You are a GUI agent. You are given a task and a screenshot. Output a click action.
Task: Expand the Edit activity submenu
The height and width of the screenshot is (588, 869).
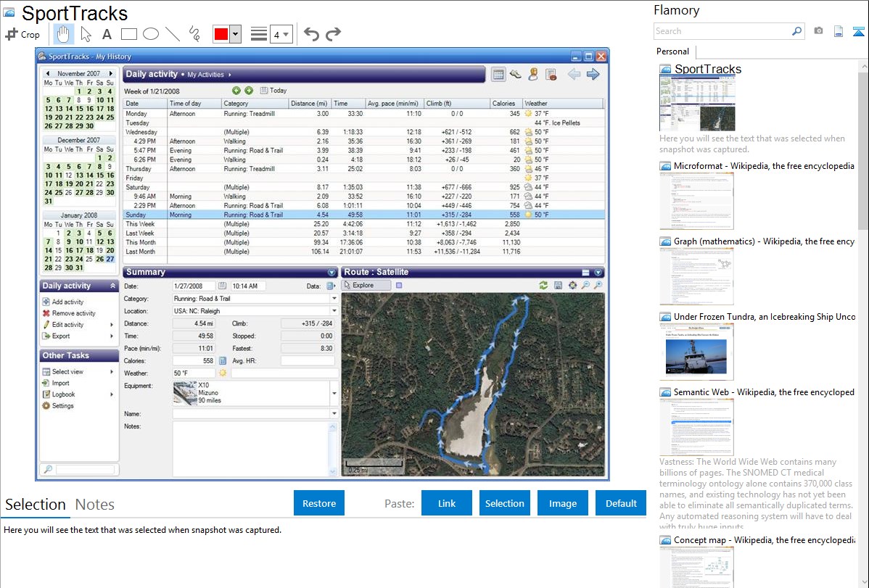click(112, 325)
